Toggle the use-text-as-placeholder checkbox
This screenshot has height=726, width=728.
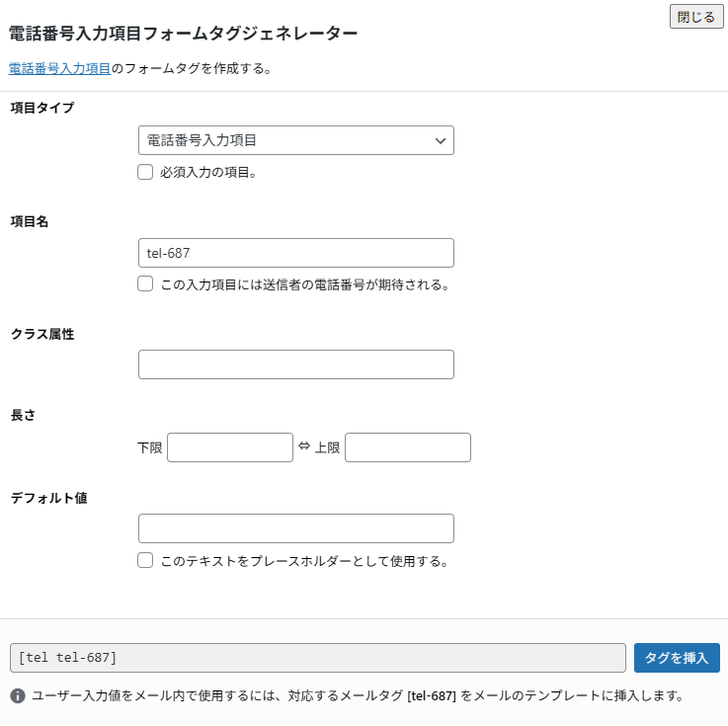coord(145,560)
